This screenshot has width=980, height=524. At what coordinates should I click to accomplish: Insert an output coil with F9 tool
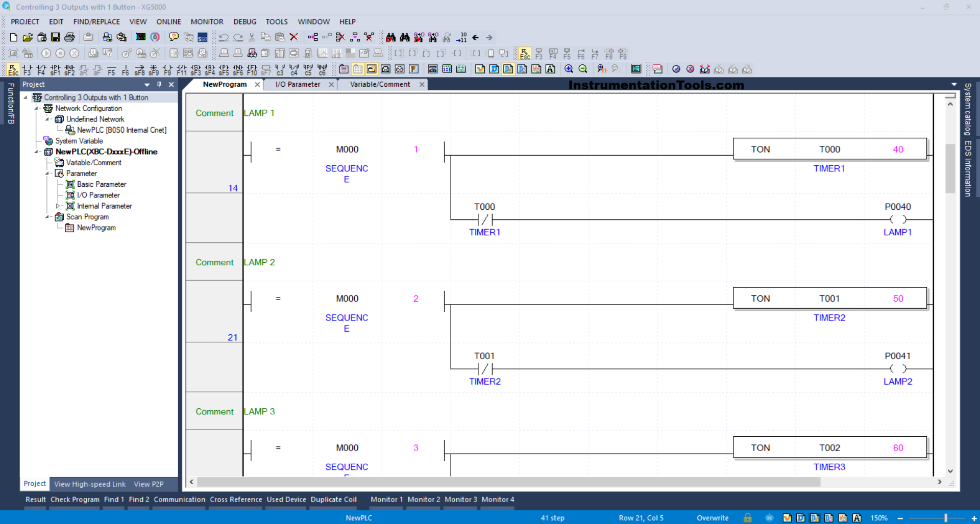pos(167,70)
